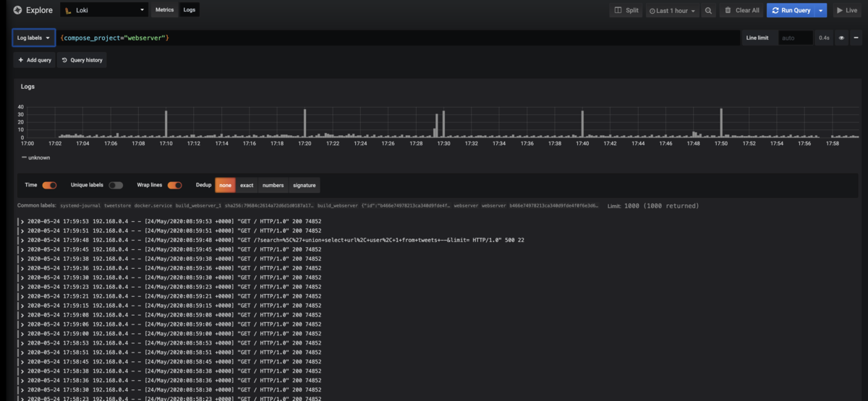The height and width of the screenshot is (401, 868).
Task: Click the tall histogram bar at 17:10
Action: point(166,124)
